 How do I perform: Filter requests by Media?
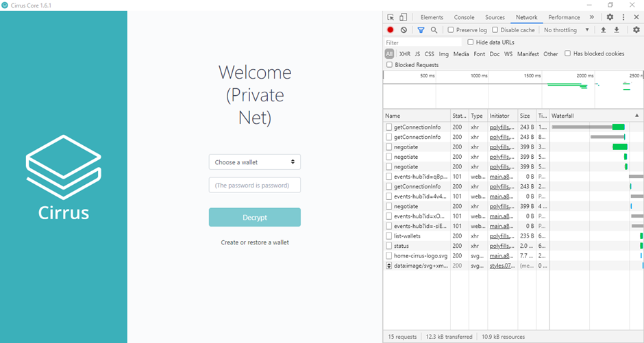pos(461,54)
